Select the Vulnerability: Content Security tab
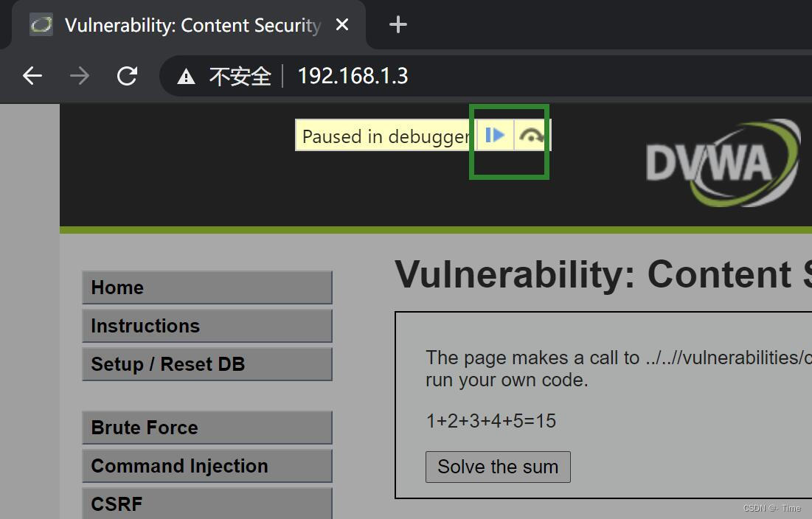 click(x=192, y=25)
